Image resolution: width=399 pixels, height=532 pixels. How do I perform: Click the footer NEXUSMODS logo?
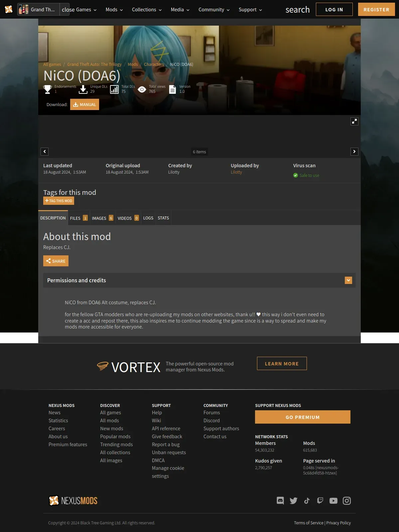click(73, 501)
